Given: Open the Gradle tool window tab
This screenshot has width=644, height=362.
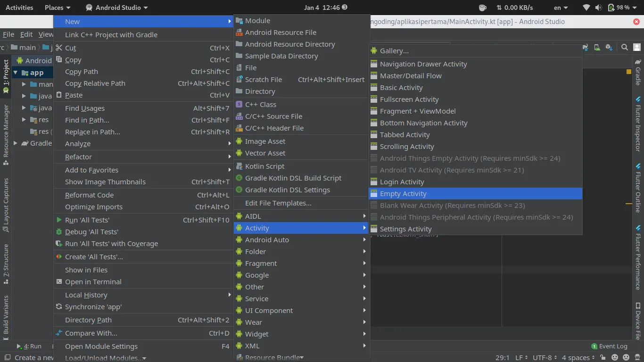Looking at the screenshot, I should point(638,73).
